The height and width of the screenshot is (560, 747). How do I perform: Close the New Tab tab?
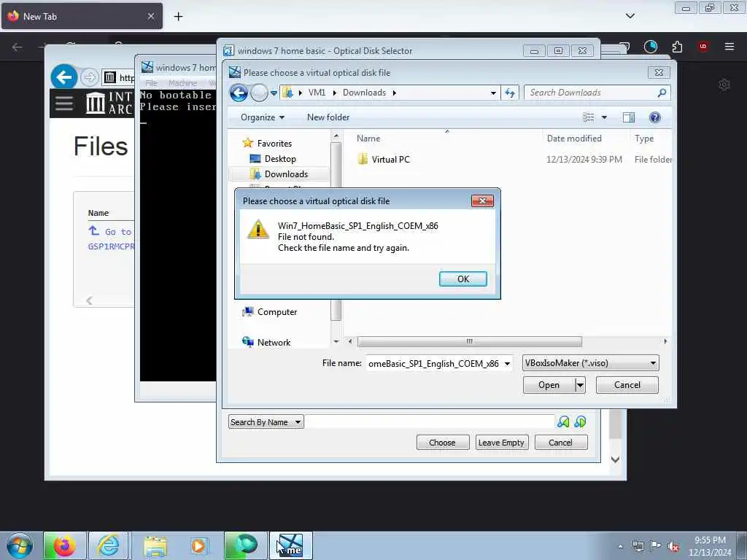pos(151,16)
